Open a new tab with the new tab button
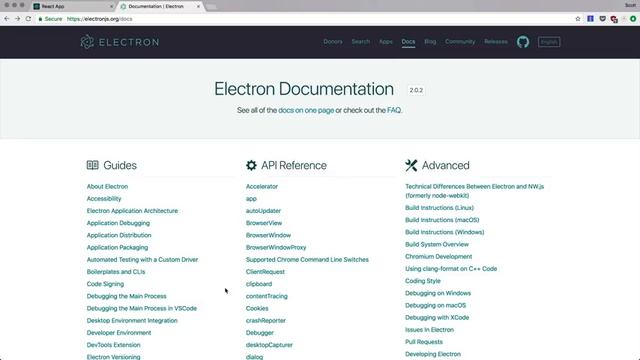Viewport: 640px width, 360px height. pos(211,7)
